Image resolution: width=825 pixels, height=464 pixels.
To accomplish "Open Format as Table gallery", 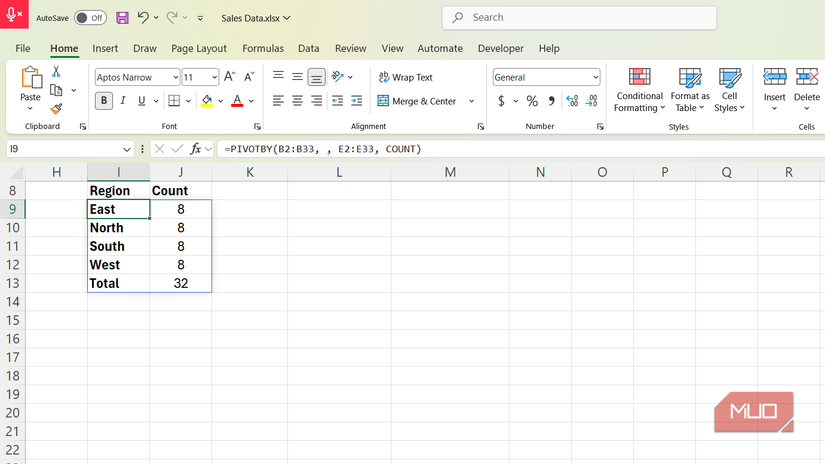I will coord(690,90).
